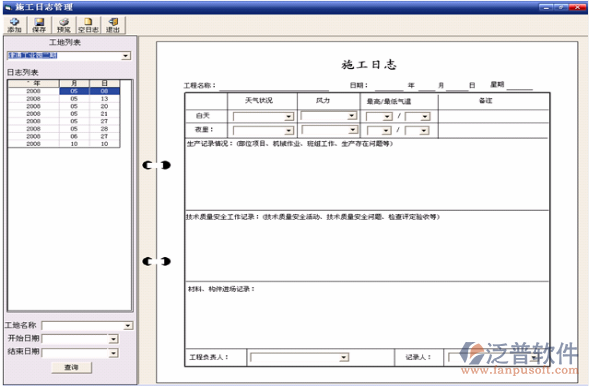Click the 空日志 (blank log) icon
The width and height of the screenshot is (589, 386).
coord(88,25)
